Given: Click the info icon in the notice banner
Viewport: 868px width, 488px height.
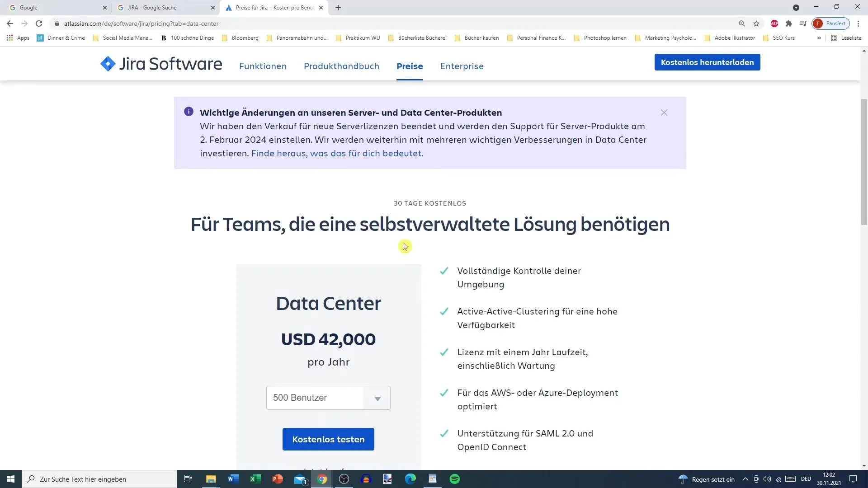Looking at the screenshot, I should click(x=189, y=112).
